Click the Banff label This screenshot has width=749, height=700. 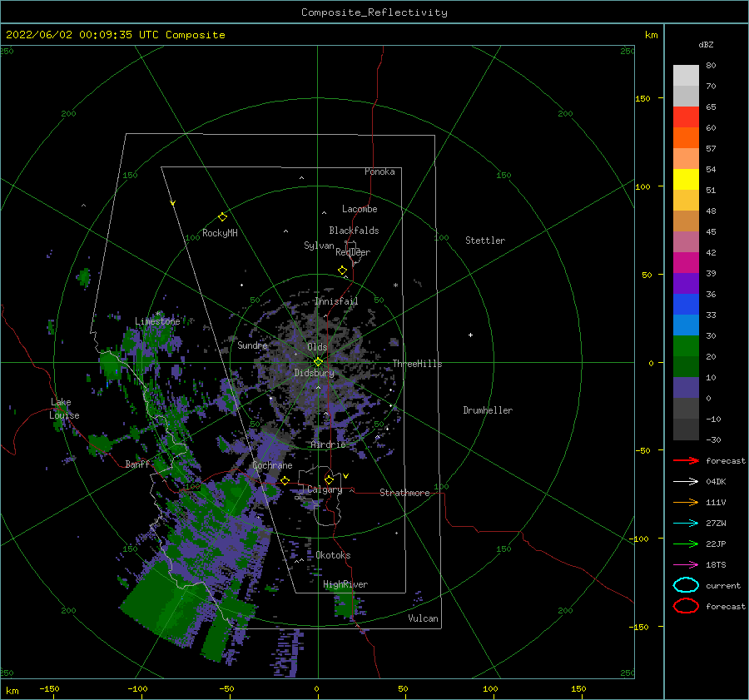tap(137, 464)
